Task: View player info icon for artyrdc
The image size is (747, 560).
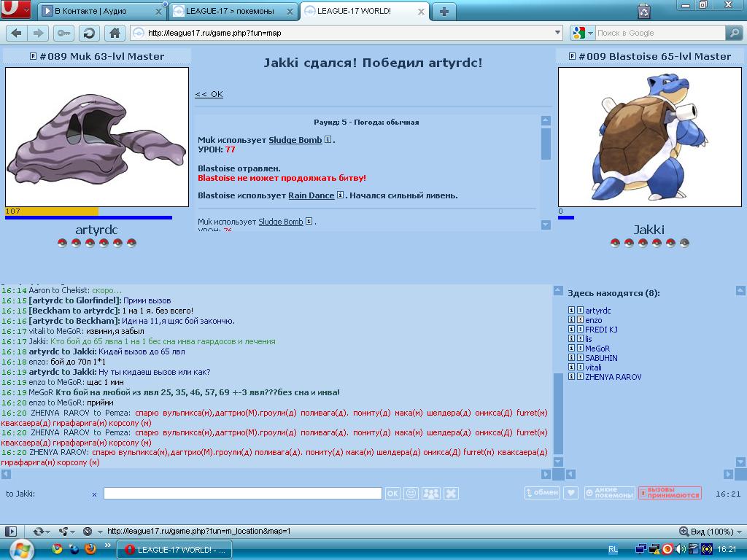Action: coord(571,310)
